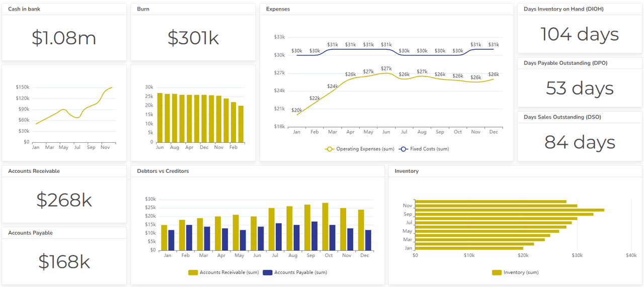Click the $30k axis label in Debtors chart
The image size is (644, 287).
point(149,199)
